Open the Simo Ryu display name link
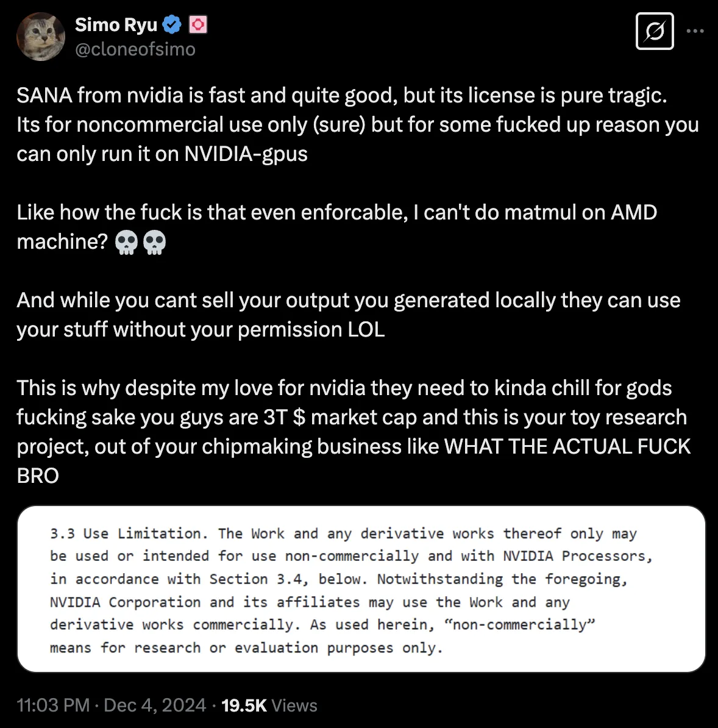Viewport: 718px width, 728px height. [116, 25]
